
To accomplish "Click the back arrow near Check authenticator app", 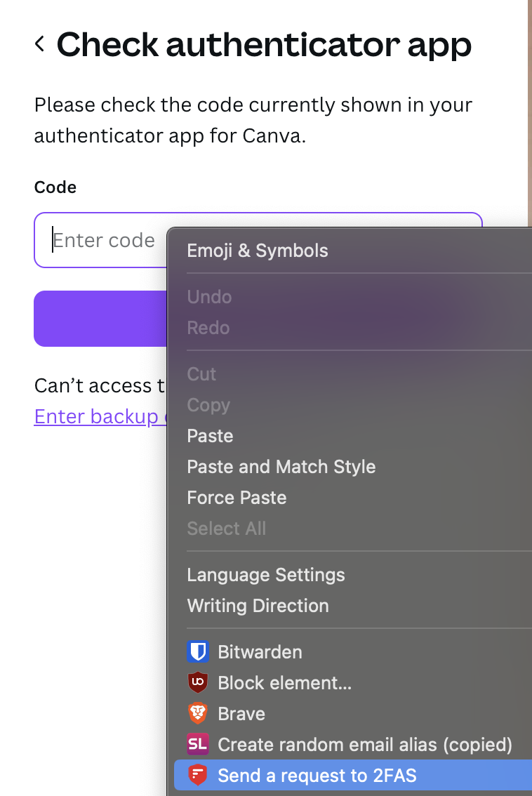I will 39,45.
